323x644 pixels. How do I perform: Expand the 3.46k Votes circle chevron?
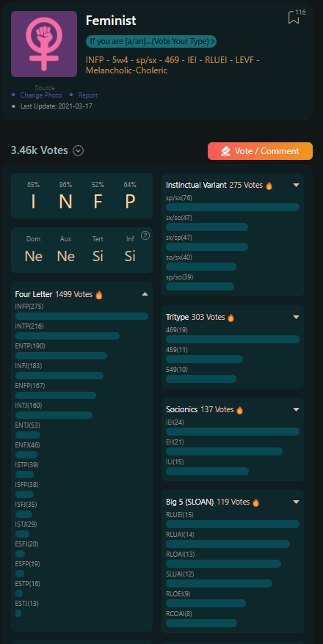(x=78, y=151)
